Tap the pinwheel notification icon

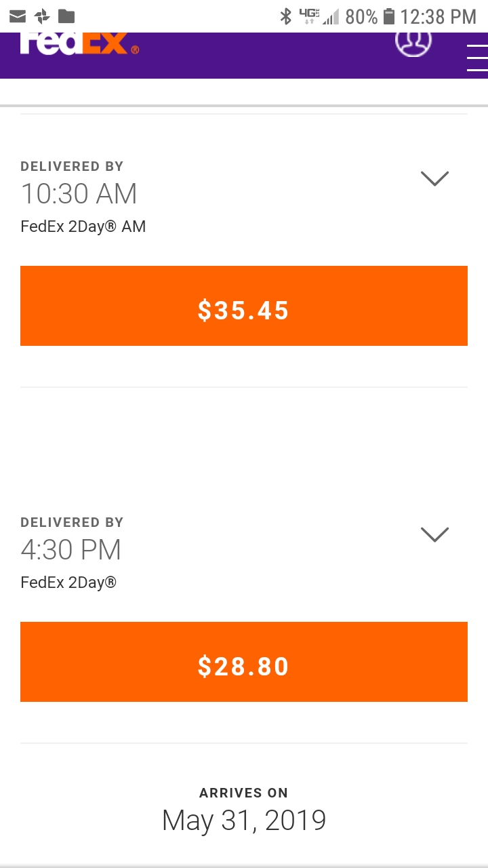(42, 16)
